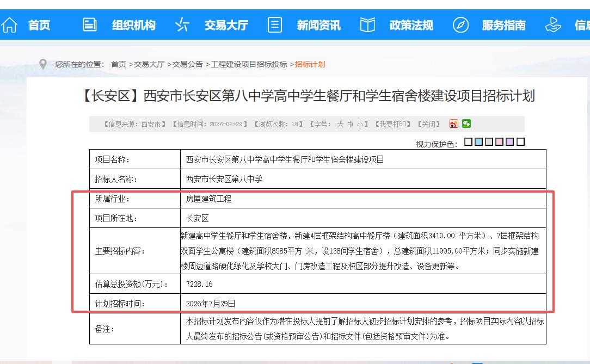Click the 7228.16 investment value
This screenshot has width=590, height=364.
tap(199, 284)
